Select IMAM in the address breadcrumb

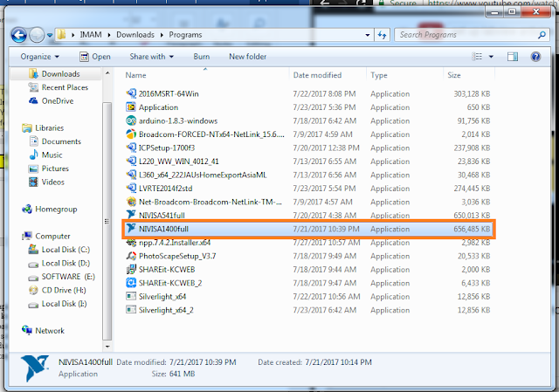coord(91,35)
